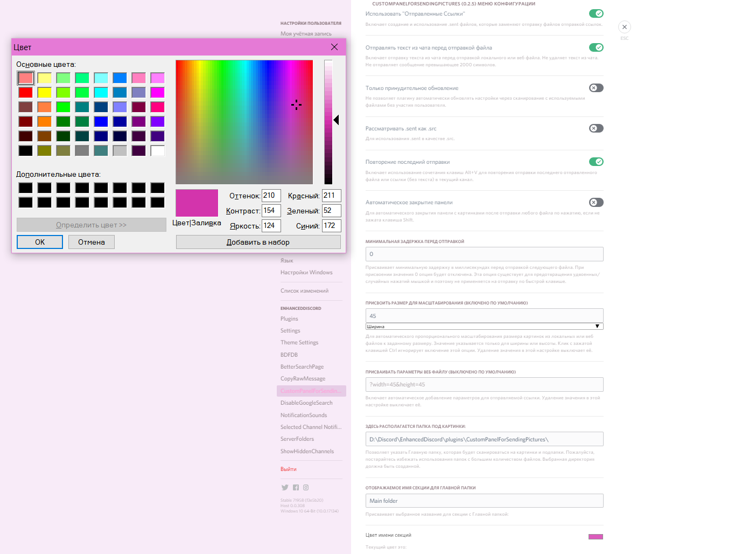Image resolution: width=756 pixels, height=554 pixels.
Task: Select the light red basic color swatch
Action: point(26,78)
